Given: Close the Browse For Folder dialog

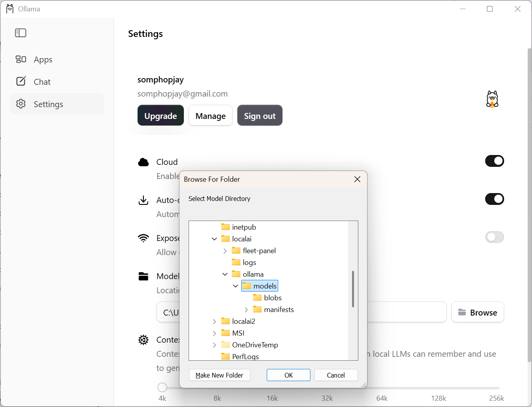Looking at the screenshot, I should pyautogui.click(x=357, y=179).
